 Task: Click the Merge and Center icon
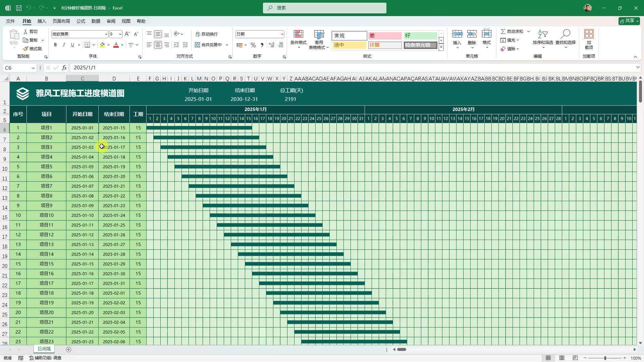(198, 45)
